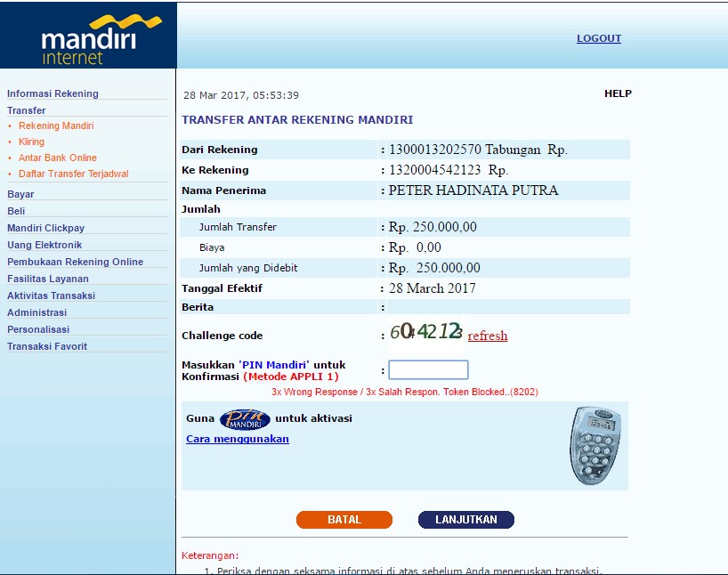Viewport: 728px width, 575px height.
Task: Open the Transfer menu
Action: tap(27, 110)
